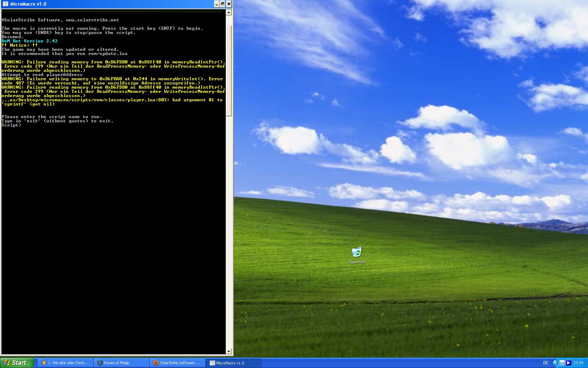Click the console scrollbar down arrow
This screenshot has width=588, height=368.
(x=229, y=351)
